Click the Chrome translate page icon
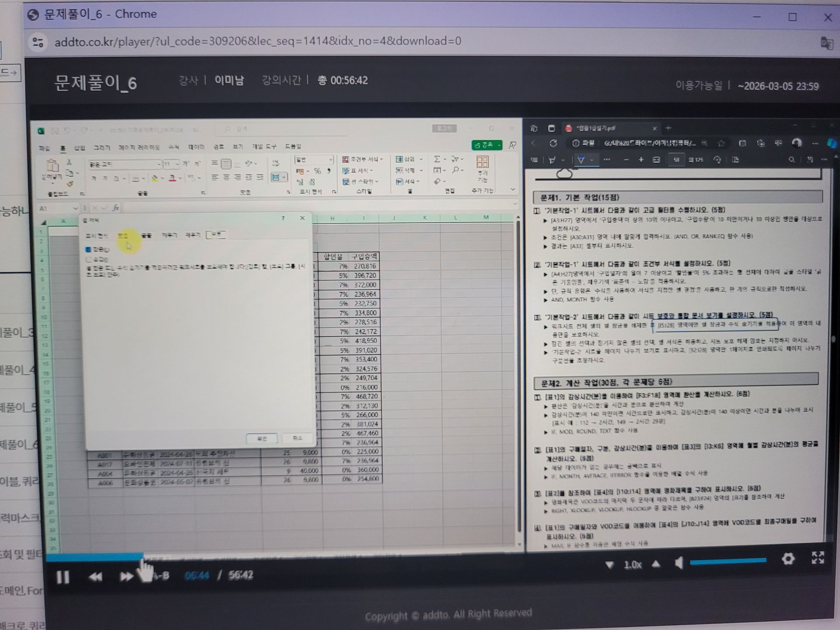 826,43
